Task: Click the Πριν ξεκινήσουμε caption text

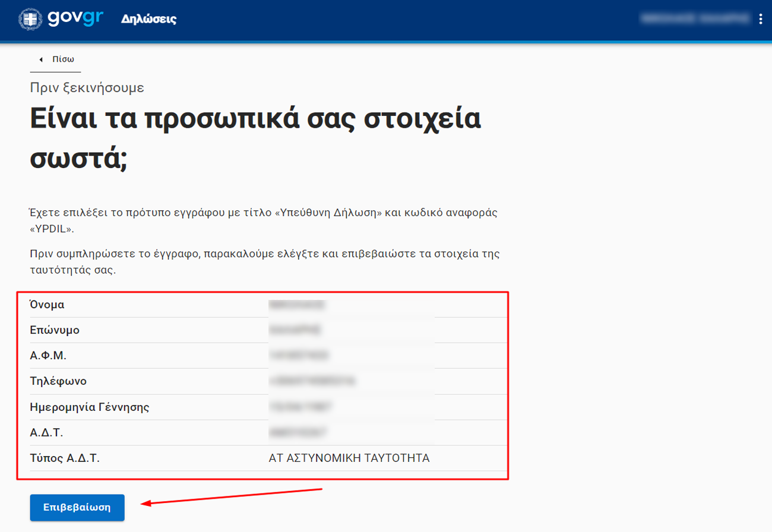Action: (87, 88)
